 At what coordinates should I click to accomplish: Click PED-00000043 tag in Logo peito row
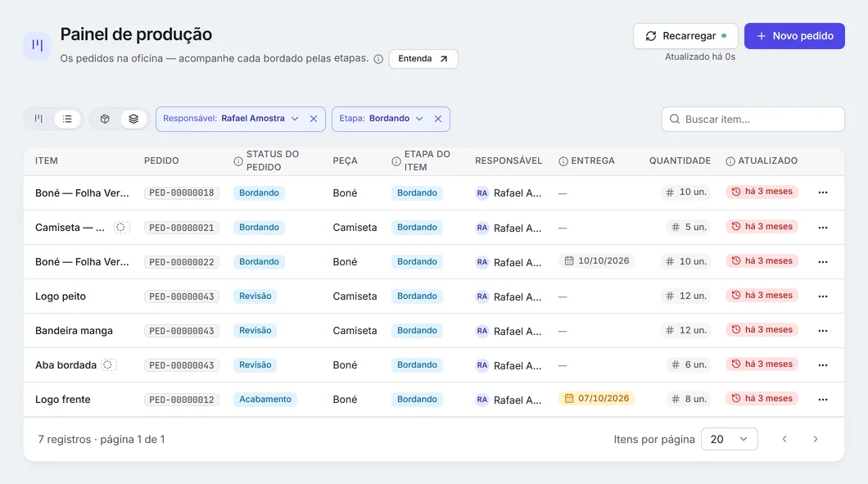(182, 296)
